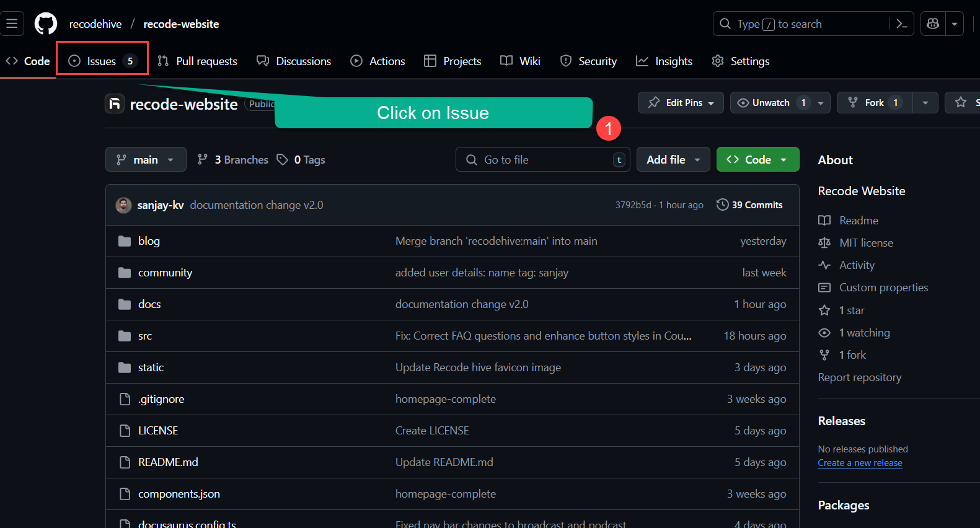Image resolution: width=980 pixels, height=528 pixels.
Task: Open the MIT license link
Action: coord(855,243)
